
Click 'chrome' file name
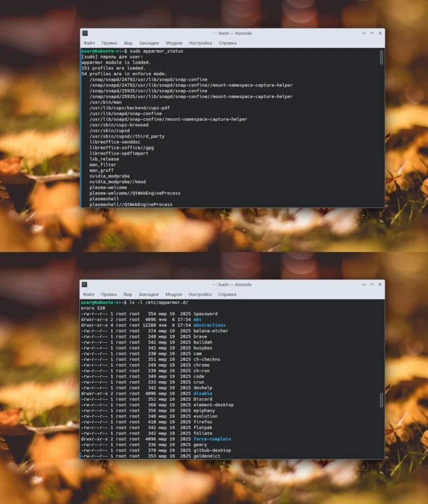point(201,365)
